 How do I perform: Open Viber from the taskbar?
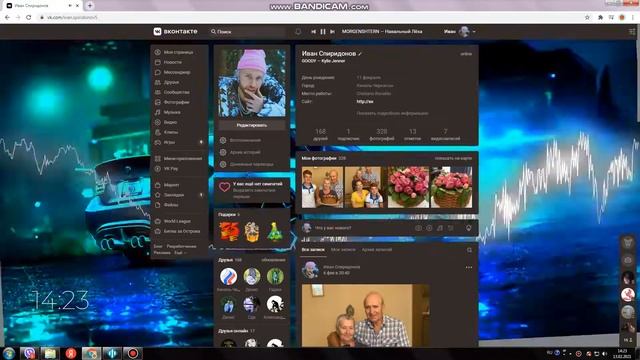(29, 353)
